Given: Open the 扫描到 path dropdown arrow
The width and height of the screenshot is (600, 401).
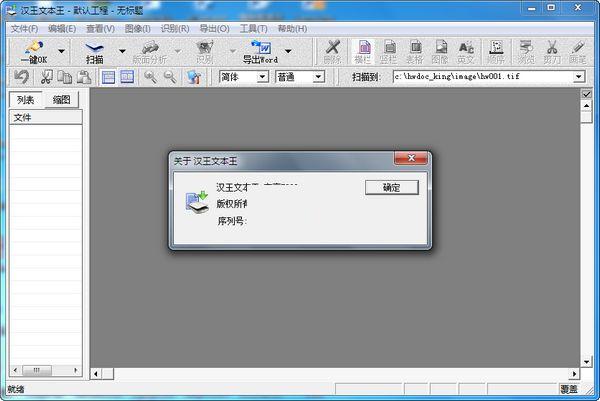Looking at the screenshot, I should pyautogui.click(x=579, y=77).
